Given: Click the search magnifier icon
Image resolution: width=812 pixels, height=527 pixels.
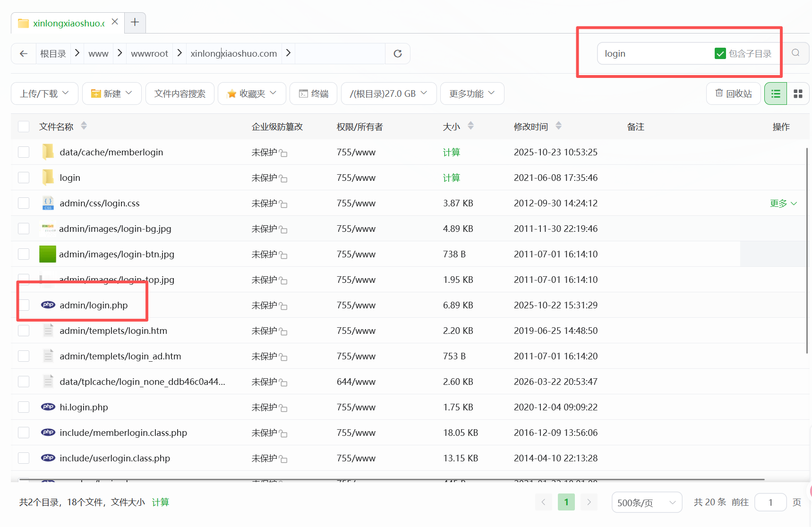Looking at the screenshot, I should coord(795,53).
